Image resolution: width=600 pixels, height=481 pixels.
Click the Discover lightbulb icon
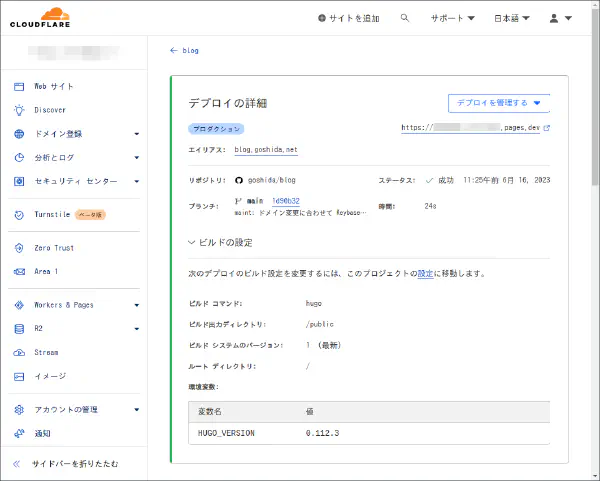[19, 110]
